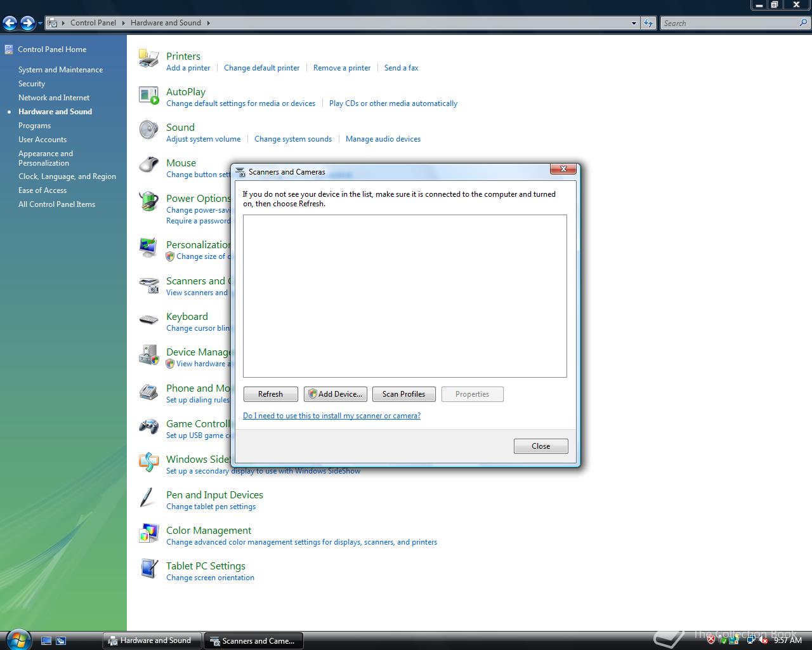Click Change screen orientation link
This screenshot has width=812, height=650.
point(210,578)
